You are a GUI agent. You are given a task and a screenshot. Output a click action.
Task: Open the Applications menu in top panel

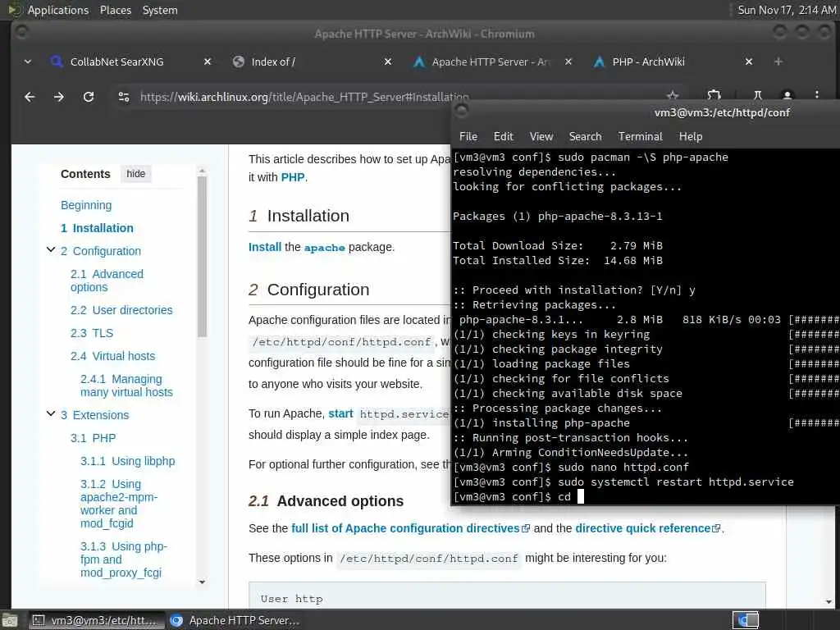pos(58,10)
